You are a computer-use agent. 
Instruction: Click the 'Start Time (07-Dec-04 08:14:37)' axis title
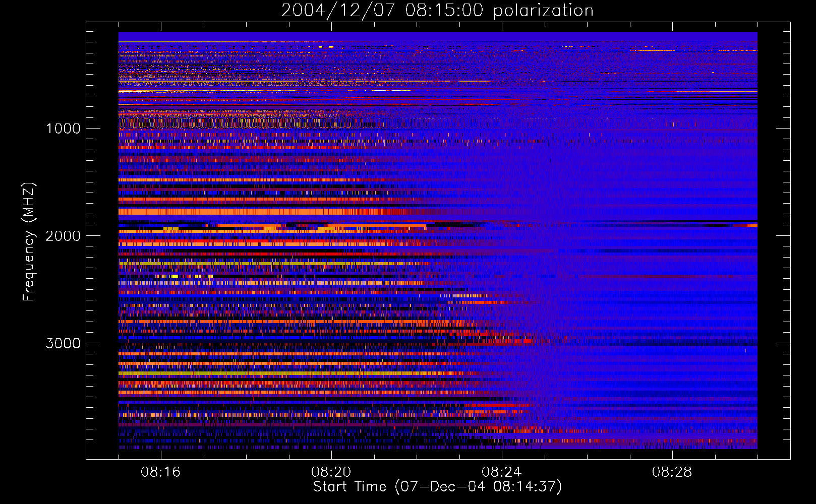click(x=437, y=487)
